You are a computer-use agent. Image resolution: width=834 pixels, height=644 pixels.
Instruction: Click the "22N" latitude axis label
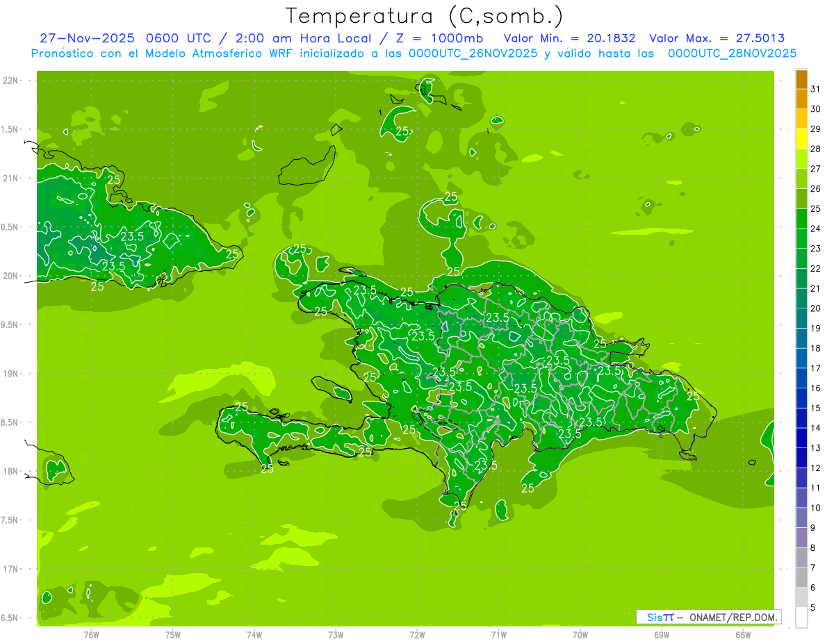coord(10,81)
